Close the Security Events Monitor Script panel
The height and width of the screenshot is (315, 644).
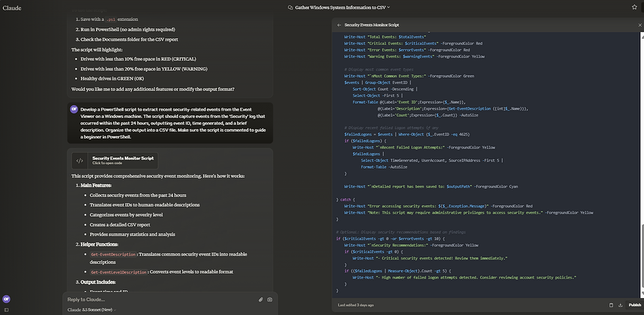[x=640, y=24]
